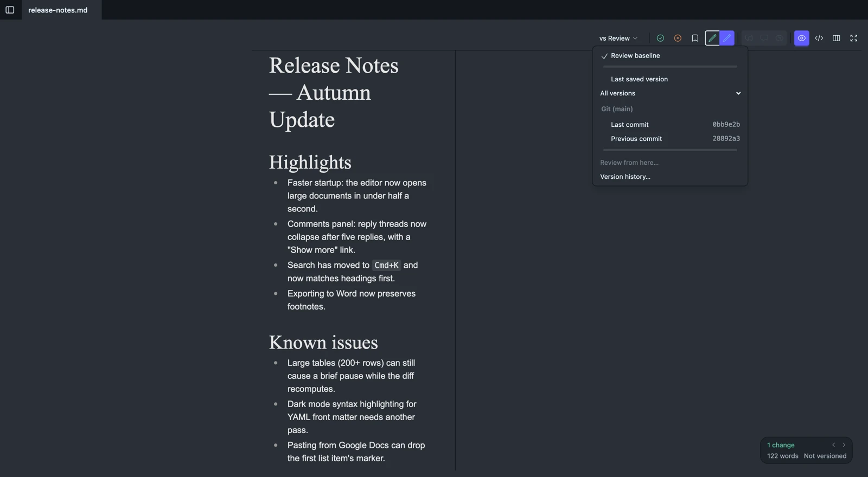
Task: Select the green pencil edit mode
Action: point(712,38)
